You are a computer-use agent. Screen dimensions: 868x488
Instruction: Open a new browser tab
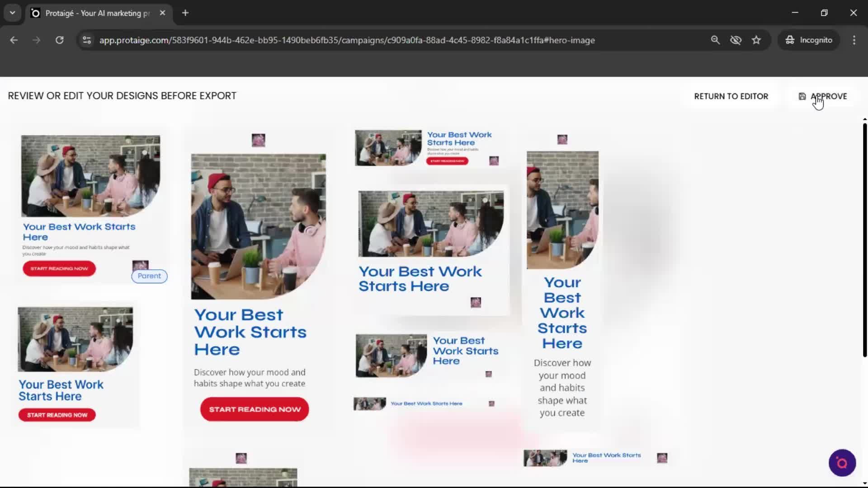coord(185,13)
